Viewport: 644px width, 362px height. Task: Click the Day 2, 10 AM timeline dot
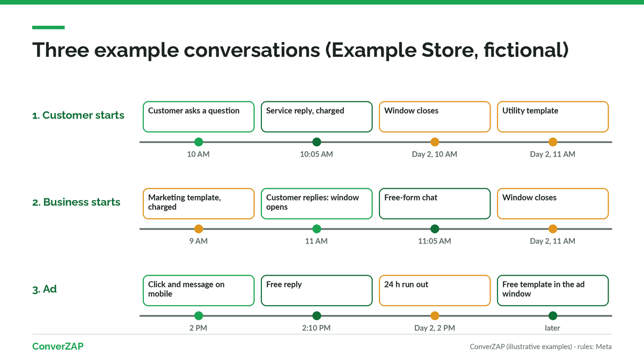(x=435, y=142)
